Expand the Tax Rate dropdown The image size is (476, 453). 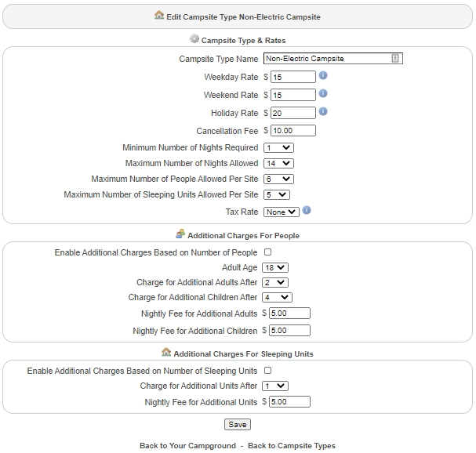[282, 212]
